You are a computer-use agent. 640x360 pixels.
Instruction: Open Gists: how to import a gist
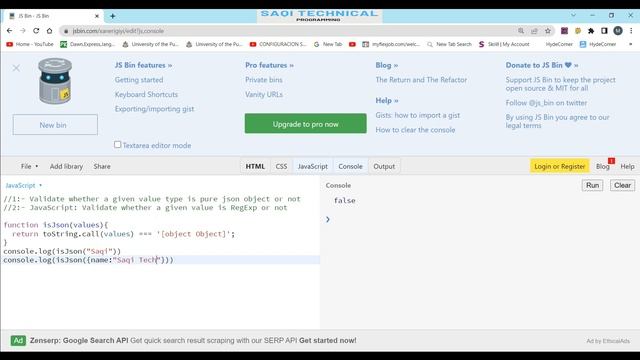(418, 115)
